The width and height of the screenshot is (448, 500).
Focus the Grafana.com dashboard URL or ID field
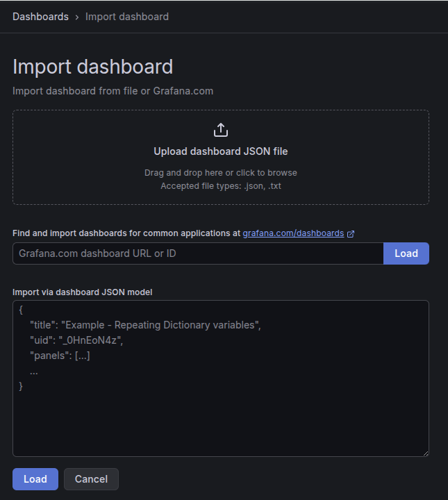198,253
